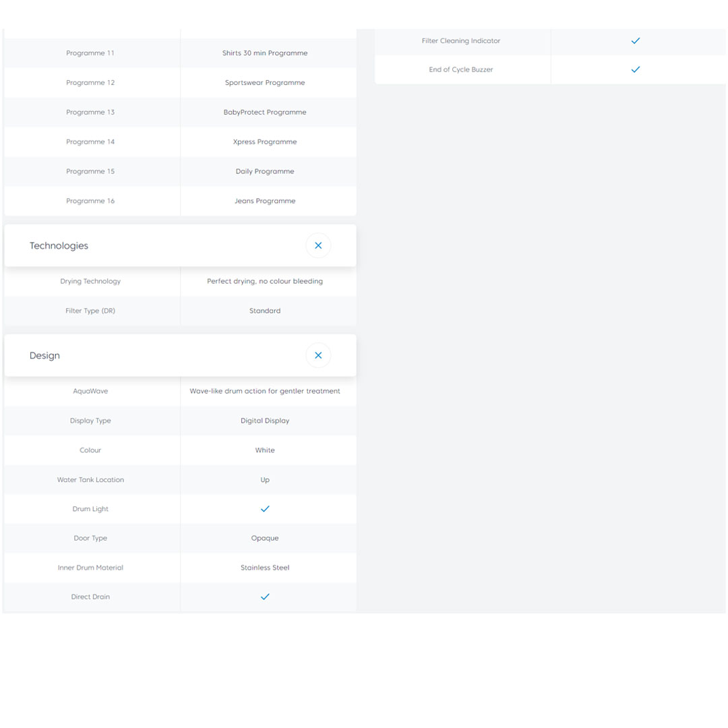Click the AquaWave row label
This screenshot has width=728, height=728.
coord(90,391)
